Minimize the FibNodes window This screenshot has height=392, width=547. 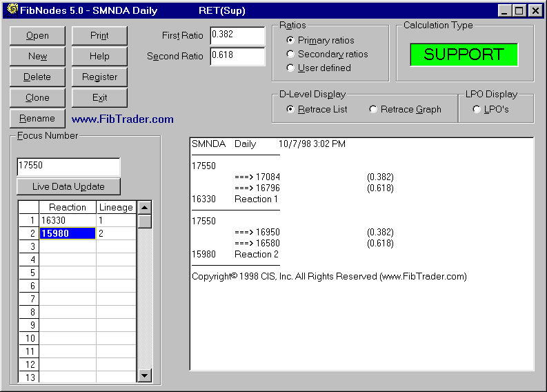(504, 10)
